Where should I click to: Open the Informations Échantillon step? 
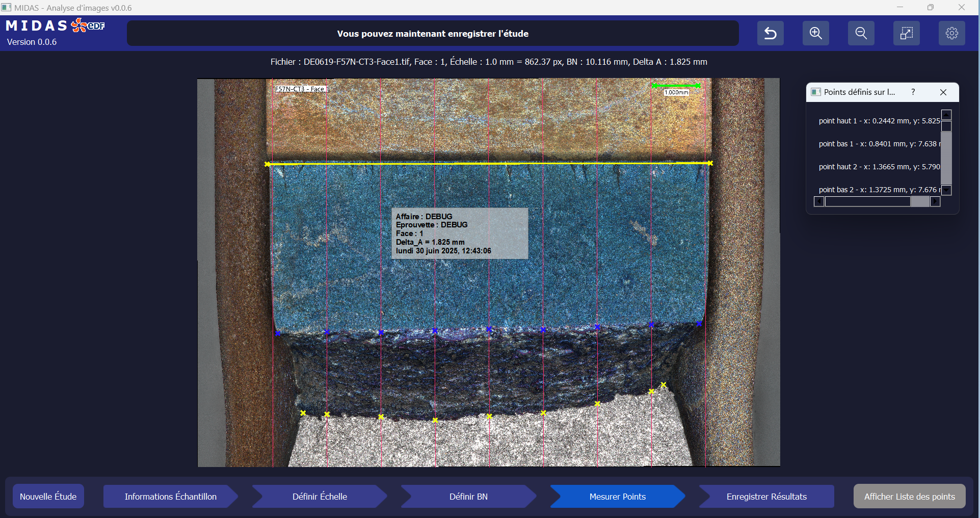(170, 497)
